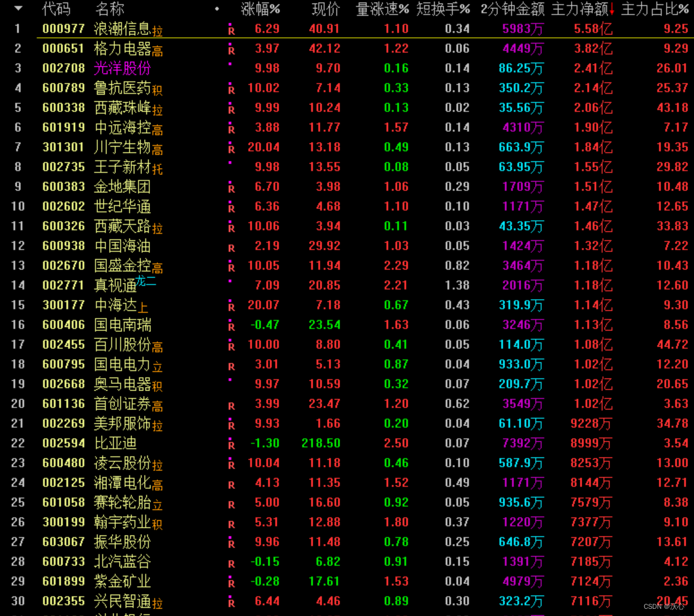Sort by the 现价 column header

tap(326, 9)
